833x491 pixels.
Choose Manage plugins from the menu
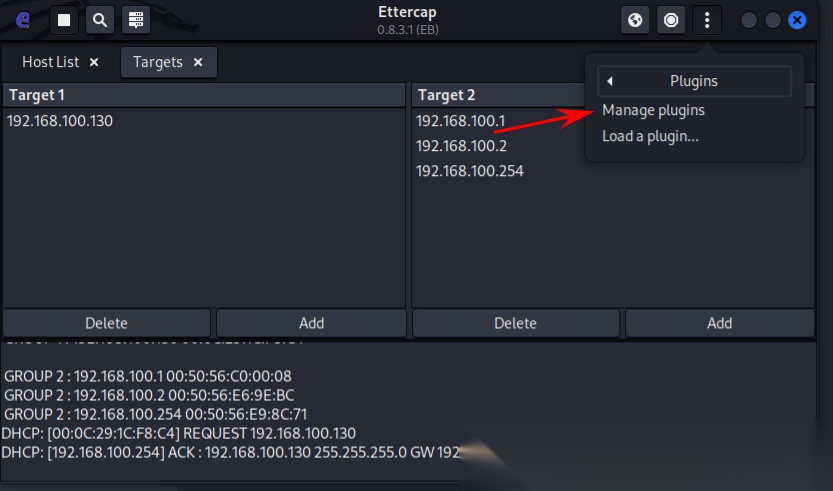point(653,110)
